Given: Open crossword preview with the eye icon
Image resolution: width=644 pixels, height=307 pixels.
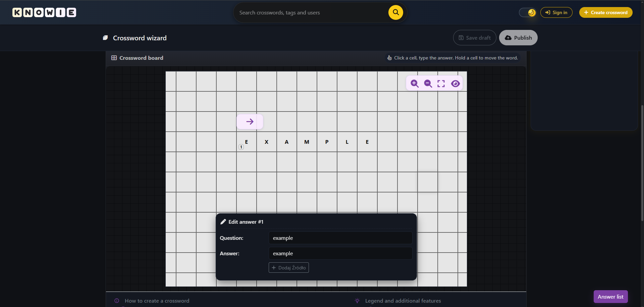Looking at the screenshot, I should coord(455,84).
